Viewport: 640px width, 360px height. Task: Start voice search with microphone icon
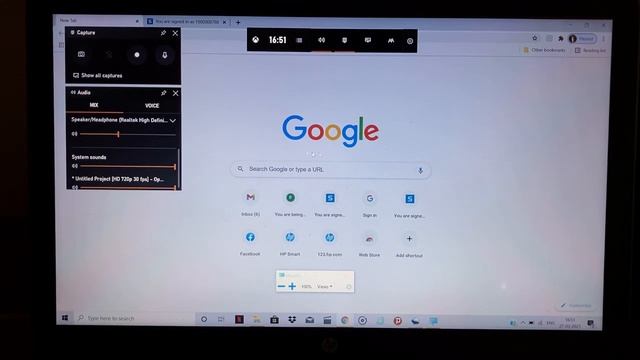point(420,171)
